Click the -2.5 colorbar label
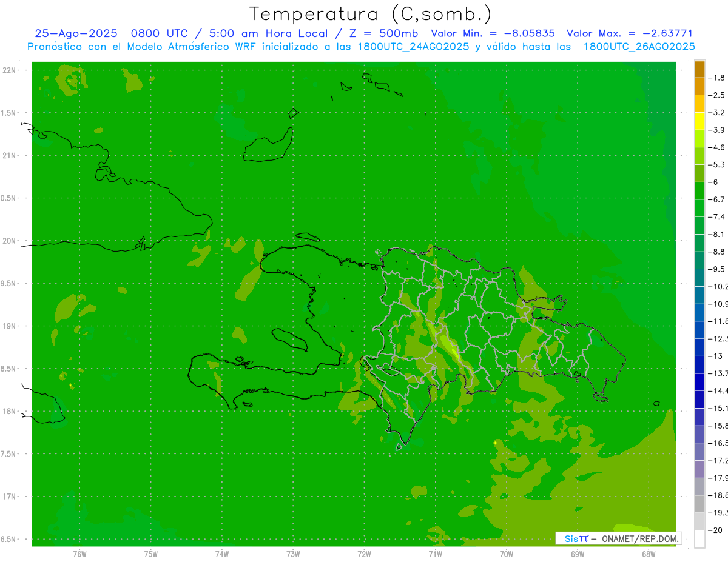This screenshot has width=728, height=562. (716, 95)
